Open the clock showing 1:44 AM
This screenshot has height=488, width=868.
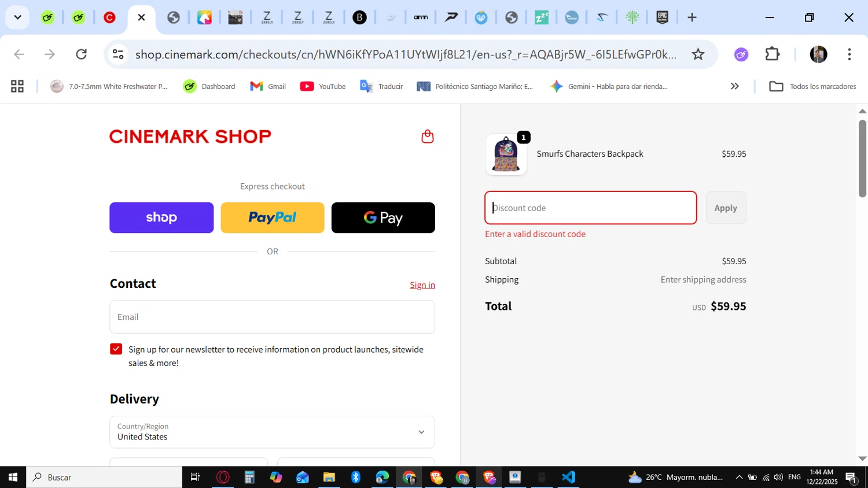click(822, 477)
